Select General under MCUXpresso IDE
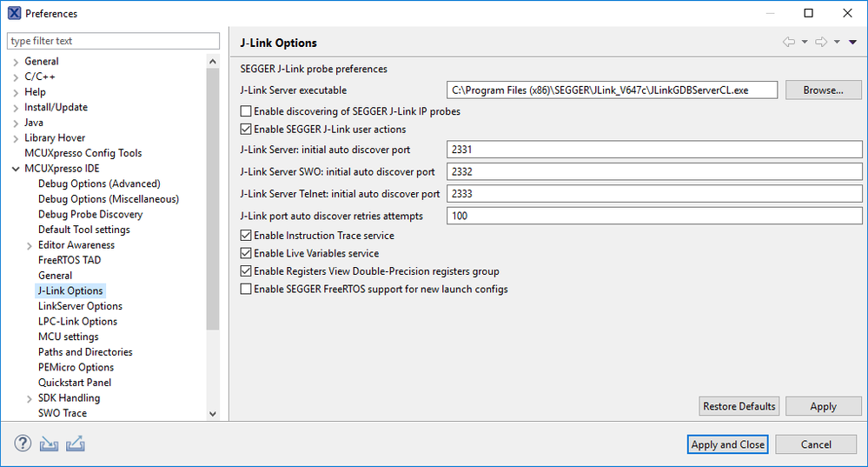868x467 pixels. 55,276
